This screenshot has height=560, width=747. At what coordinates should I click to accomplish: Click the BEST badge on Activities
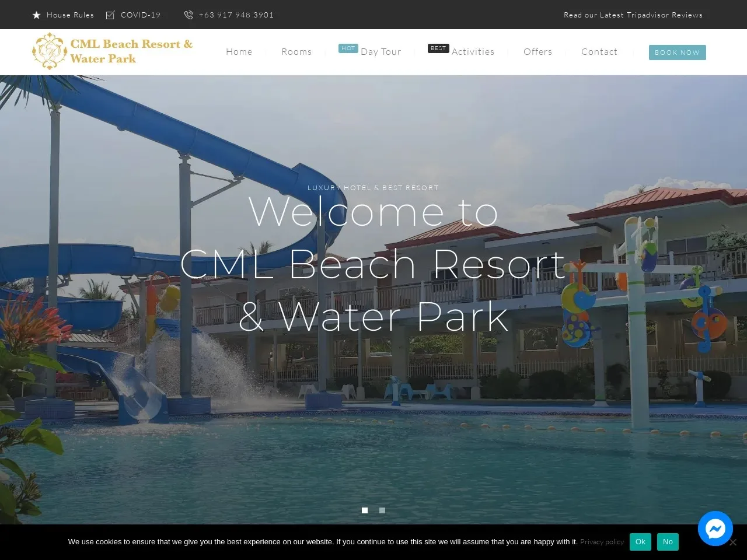pyautogui.click(x=438, y=48)
